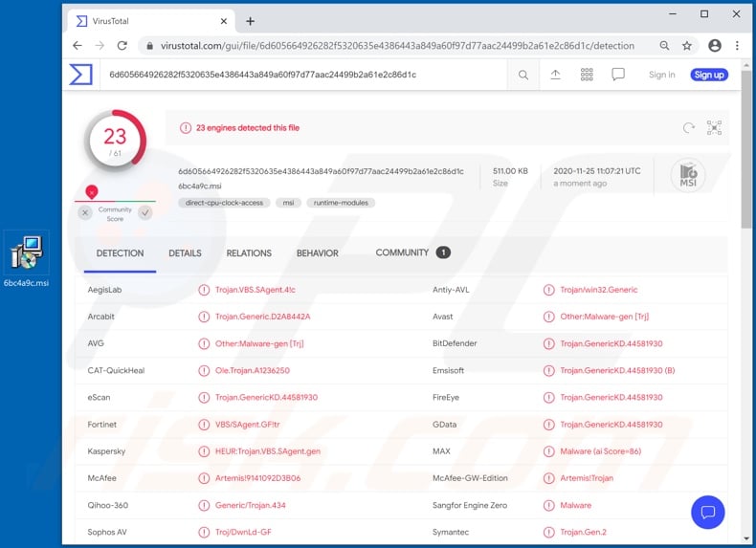
Task: Vote malicious with the X community icon
Action: click(x=85, y=212)
